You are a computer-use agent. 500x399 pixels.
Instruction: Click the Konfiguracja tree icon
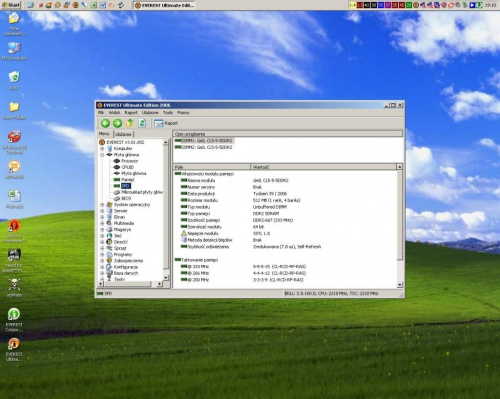coord(109,267)
